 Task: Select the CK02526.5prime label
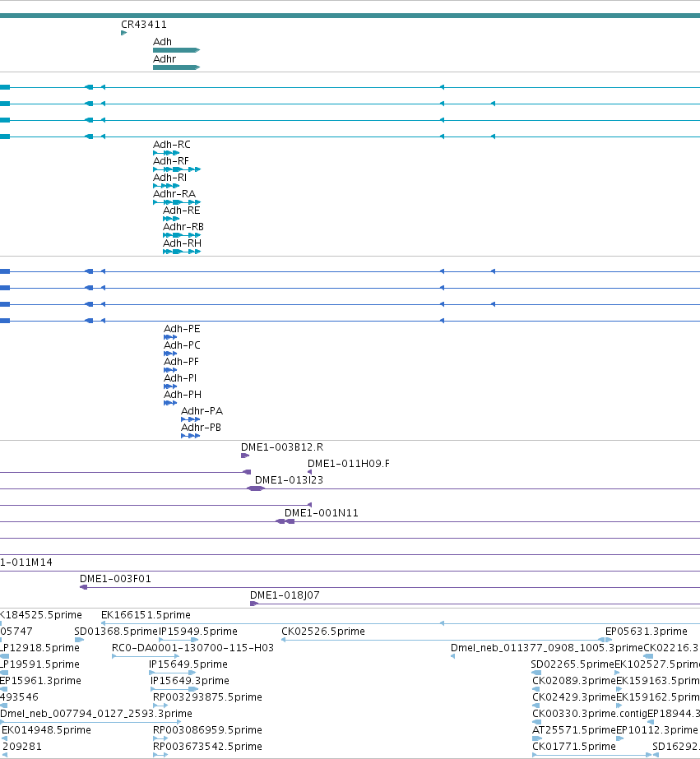[323, 632]
